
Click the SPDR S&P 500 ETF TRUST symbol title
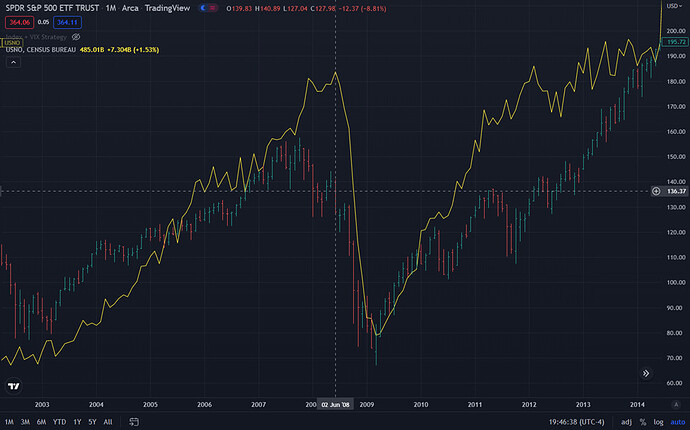point(52,8)
